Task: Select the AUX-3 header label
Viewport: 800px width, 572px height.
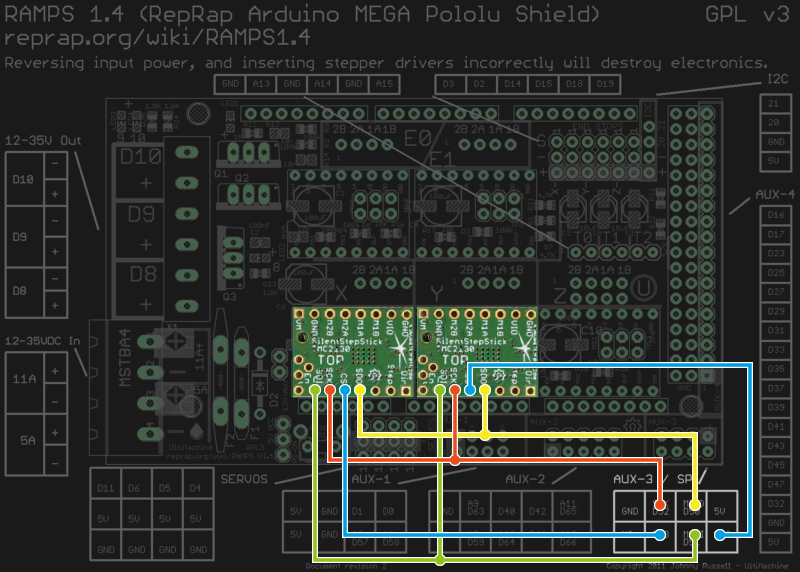Action: 633,479
